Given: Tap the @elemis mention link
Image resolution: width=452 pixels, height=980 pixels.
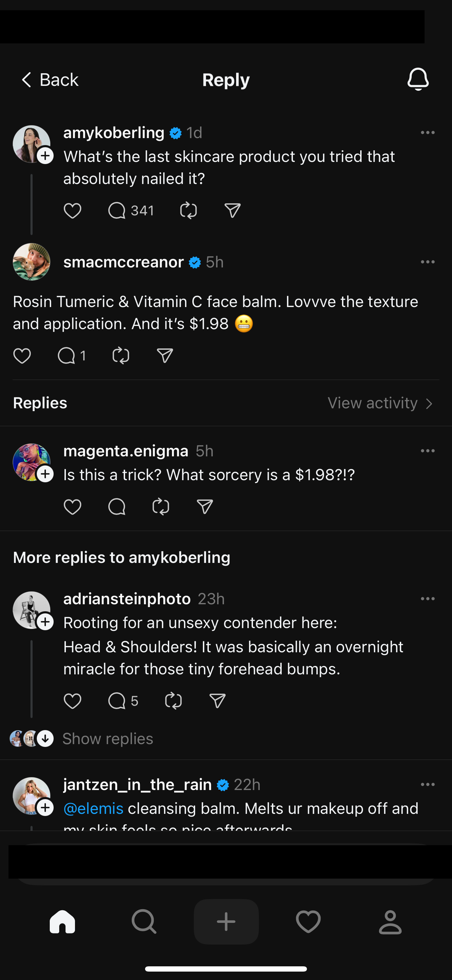Looking at the screenshot, I should click(93, 808).
